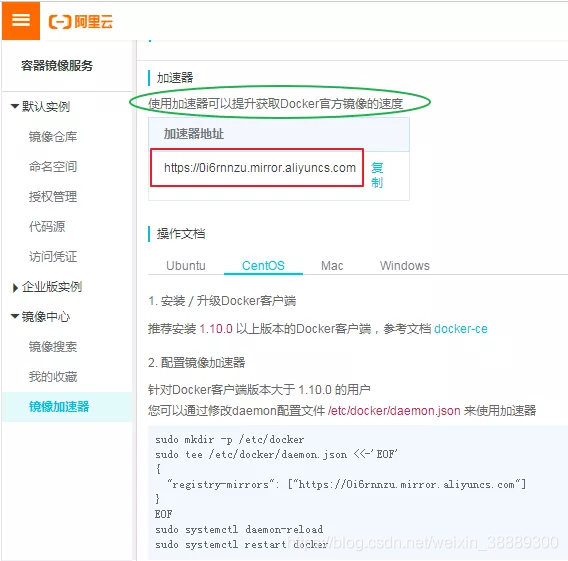
Task: Click the 1.10.0 version text in red
Action: click(216, 328)
